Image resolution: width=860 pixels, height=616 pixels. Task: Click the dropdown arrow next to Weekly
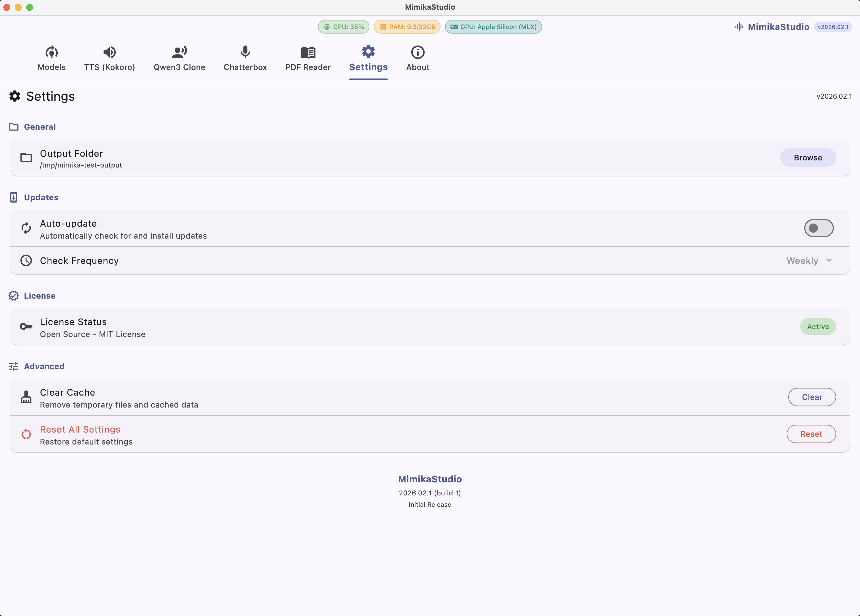coord(829,261)
